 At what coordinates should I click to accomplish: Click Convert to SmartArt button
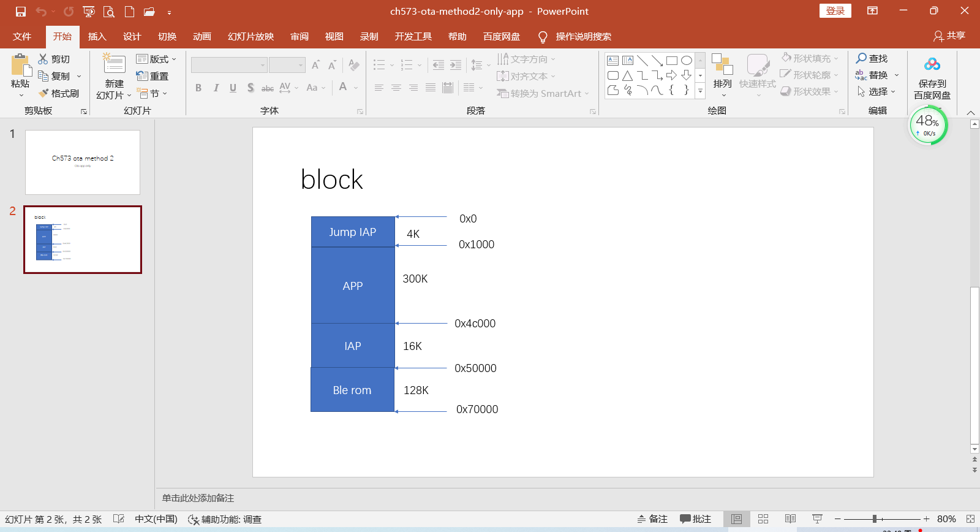click(x=542, y=93)
